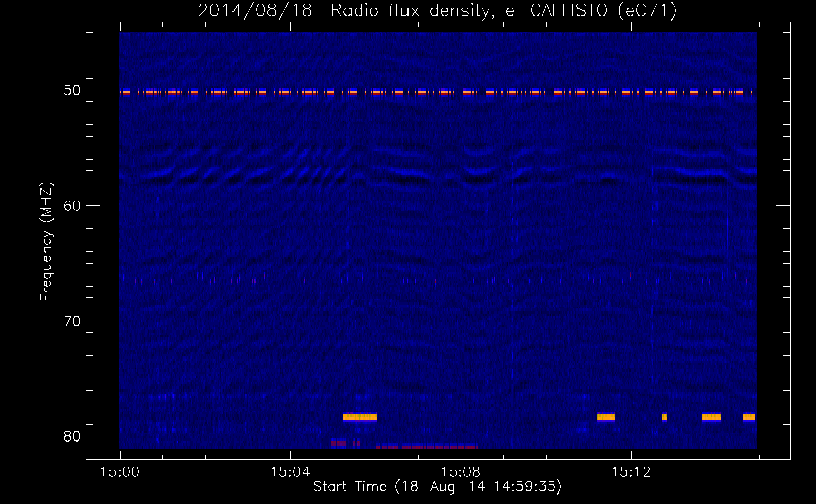Select the "Frequency (MHZ)" y-axis label
This screenshot has width=816, height=504.
[x=46, y=242]
